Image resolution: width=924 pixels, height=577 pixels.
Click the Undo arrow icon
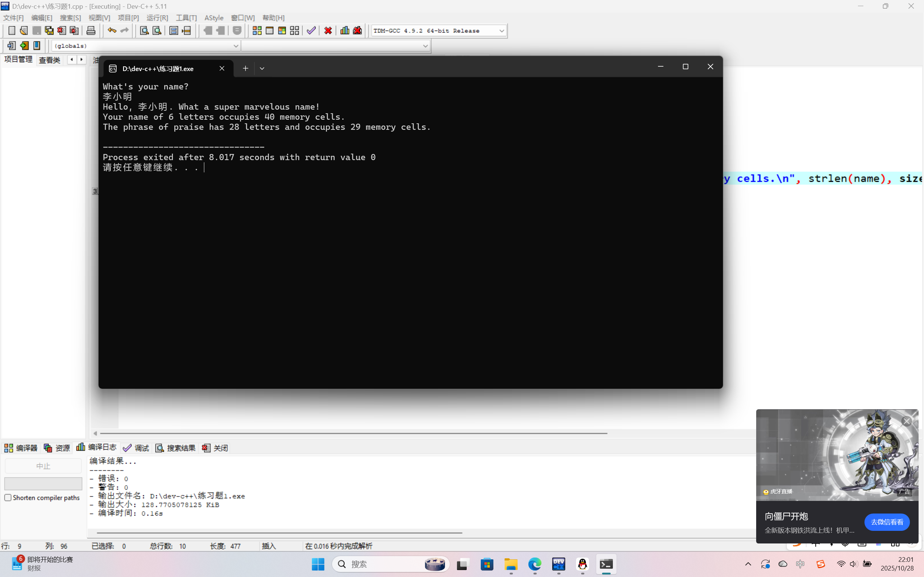click(112, 31)
